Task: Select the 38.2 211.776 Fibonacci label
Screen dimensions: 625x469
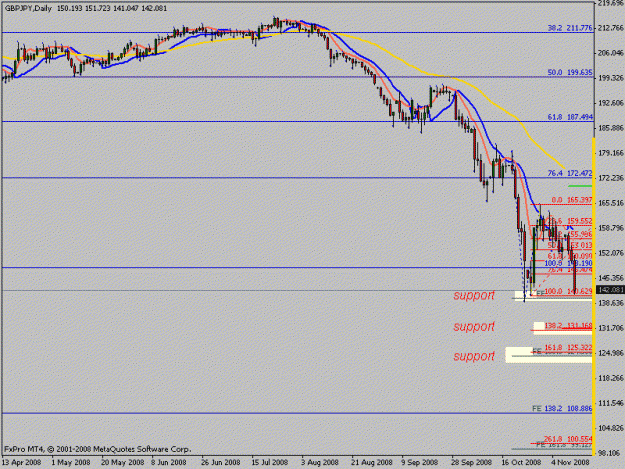Action: tap(570, 28)
